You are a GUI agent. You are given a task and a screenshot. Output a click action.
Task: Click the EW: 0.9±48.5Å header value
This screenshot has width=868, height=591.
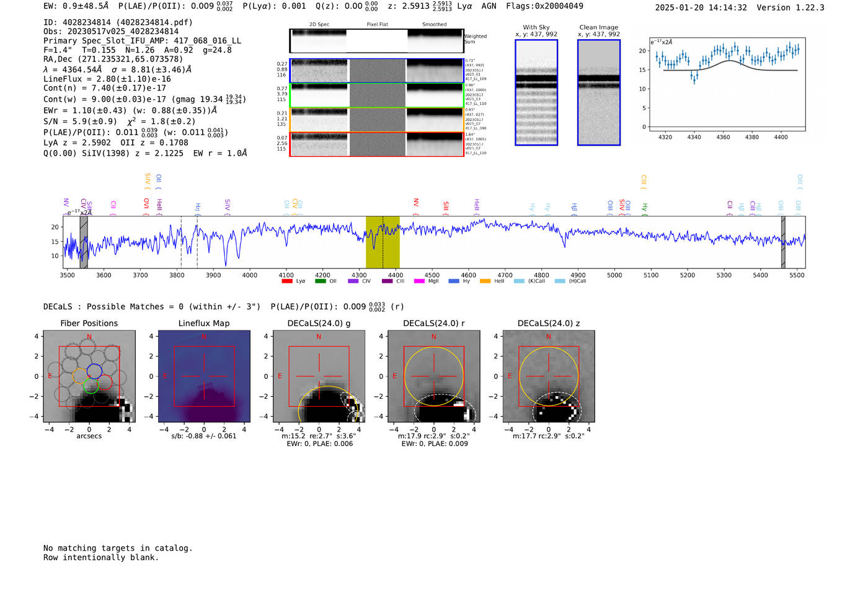click(76, 6)
